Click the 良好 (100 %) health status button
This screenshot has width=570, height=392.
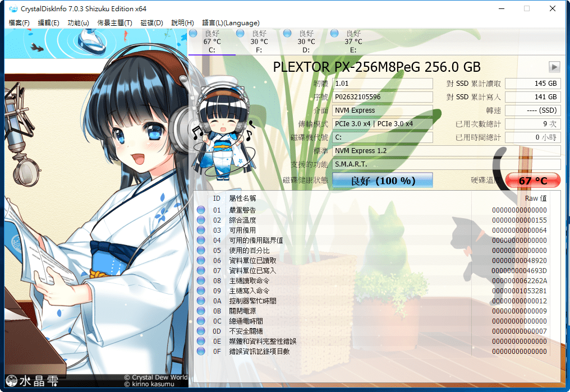383,180
